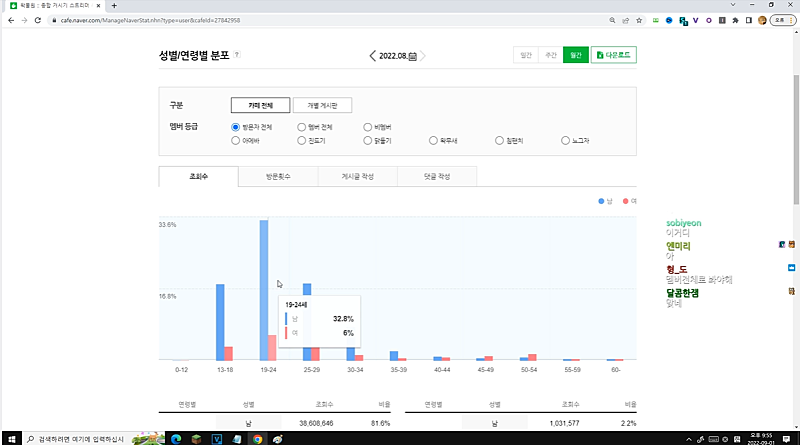
Task: Open the calendar icon next to 2022.08
Action: tap(412, 57)
